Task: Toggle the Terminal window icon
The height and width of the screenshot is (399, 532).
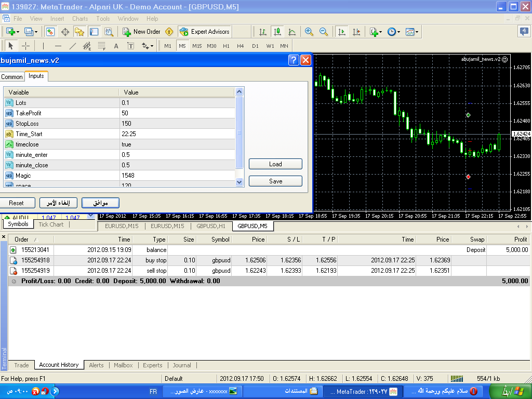Action: [94, 32]
